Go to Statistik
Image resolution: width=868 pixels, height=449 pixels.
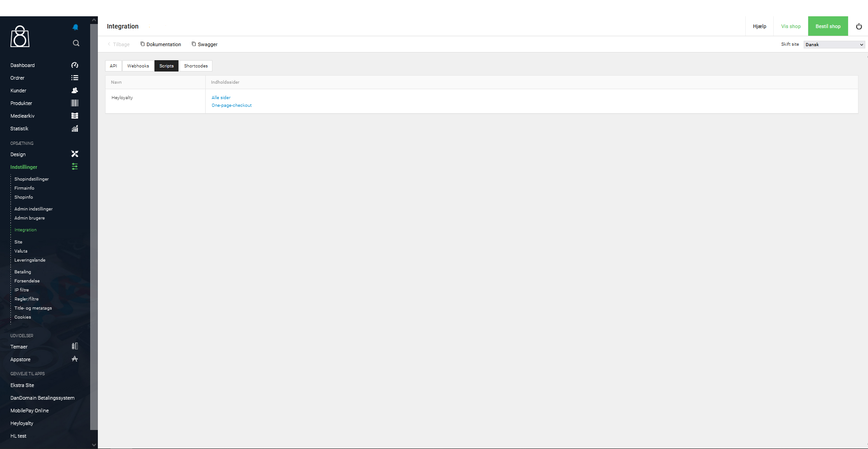click(x=19, y=129)
